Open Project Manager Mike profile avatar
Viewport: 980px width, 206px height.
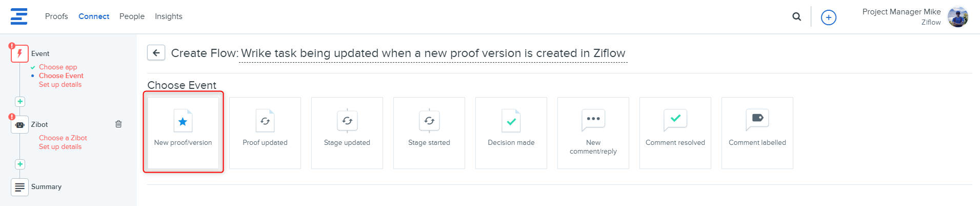click(x=957, y=17)
